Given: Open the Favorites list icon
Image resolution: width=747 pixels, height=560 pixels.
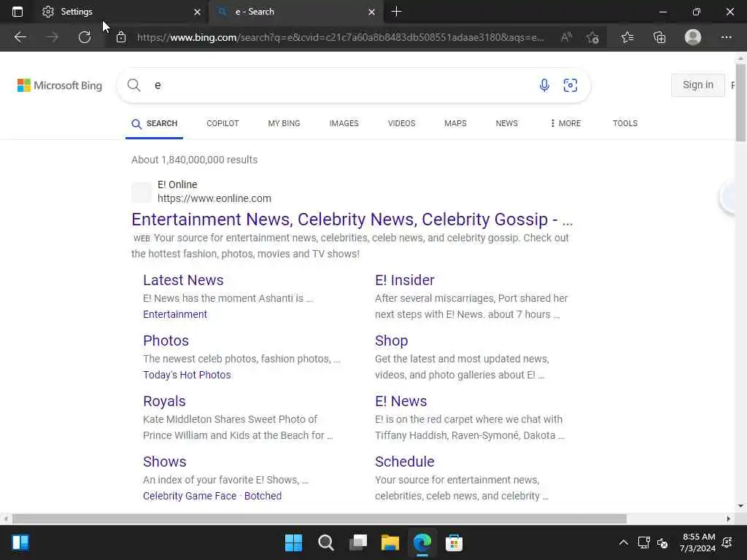Looking at the screenshot, I should (x=627, y=37).
